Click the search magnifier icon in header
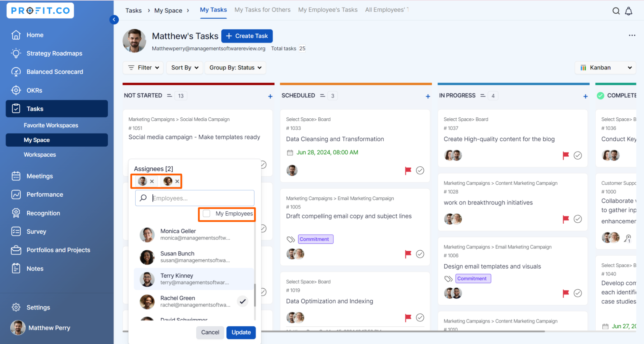This screenshot has height=344, width=644. tap(616, 11)
